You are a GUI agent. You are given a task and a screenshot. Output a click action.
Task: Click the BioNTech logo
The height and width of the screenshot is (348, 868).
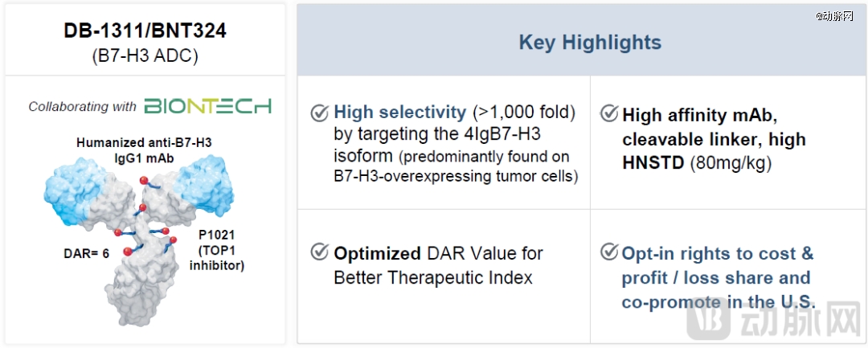(208, 106)
